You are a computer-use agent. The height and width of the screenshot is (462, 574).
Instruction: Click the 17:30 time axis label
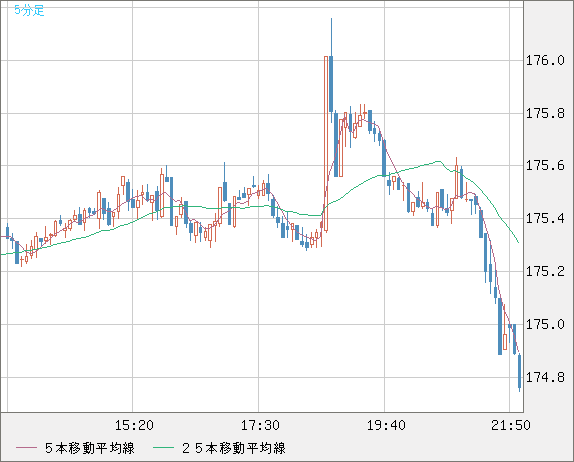pos(260,425)
